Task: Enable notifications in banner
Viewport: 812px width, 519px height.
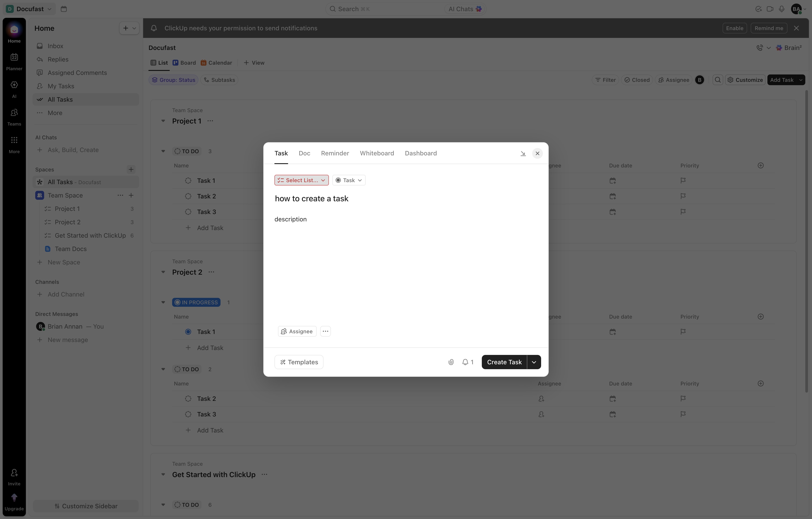Action: point(734,28)
